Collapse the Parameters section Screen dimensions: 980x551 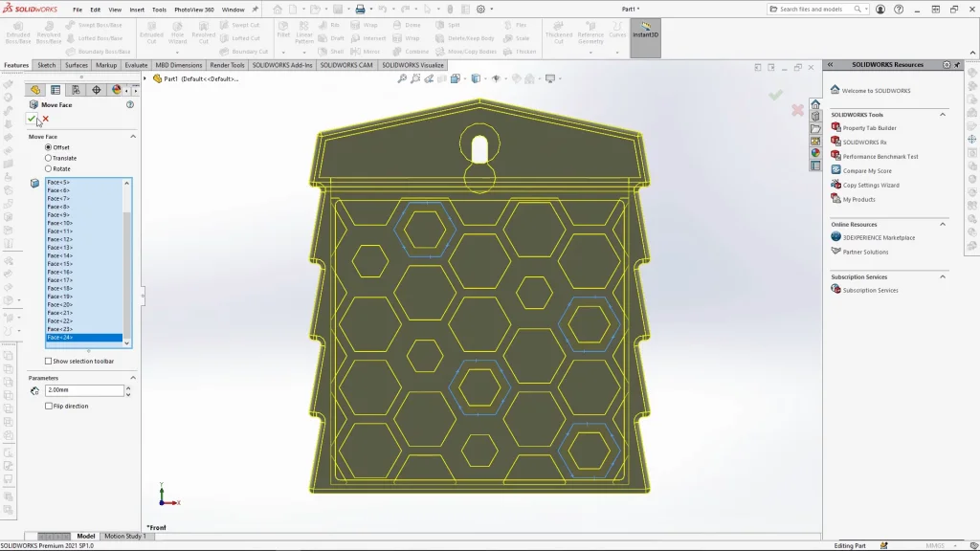click(133, 378)
